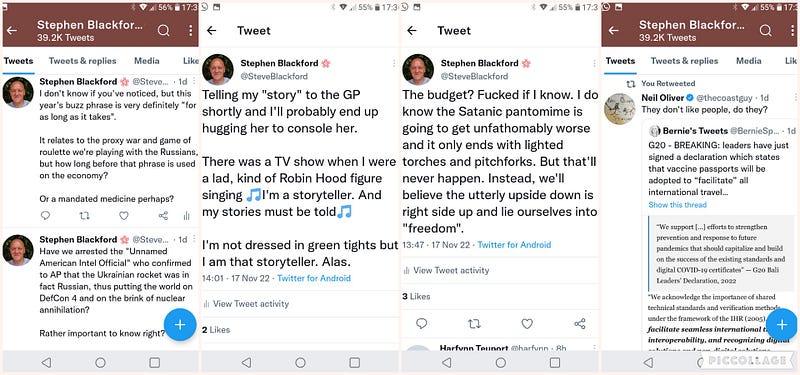Tap the share icon under the "budget" tweet
Viewport: 800px width, 375px height.
[x=580, y=323]
